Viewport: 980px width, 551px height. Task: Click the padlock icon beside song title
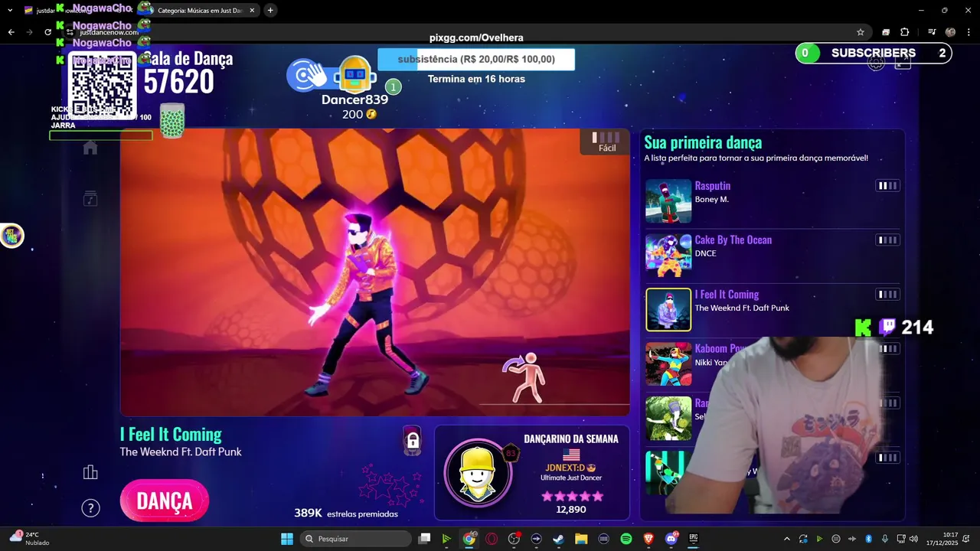click(412, 441)
